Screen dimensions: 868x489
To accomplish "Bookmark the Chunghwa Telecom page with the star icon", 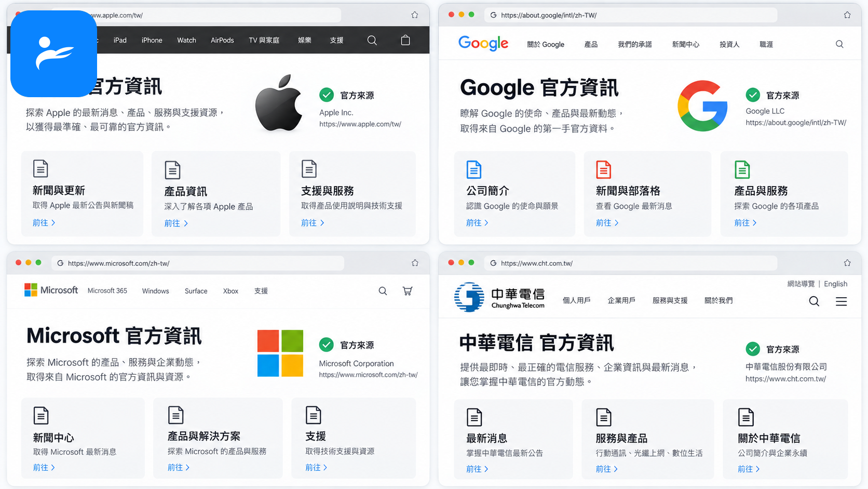I will pyautogui.click(x=847, y=263).
